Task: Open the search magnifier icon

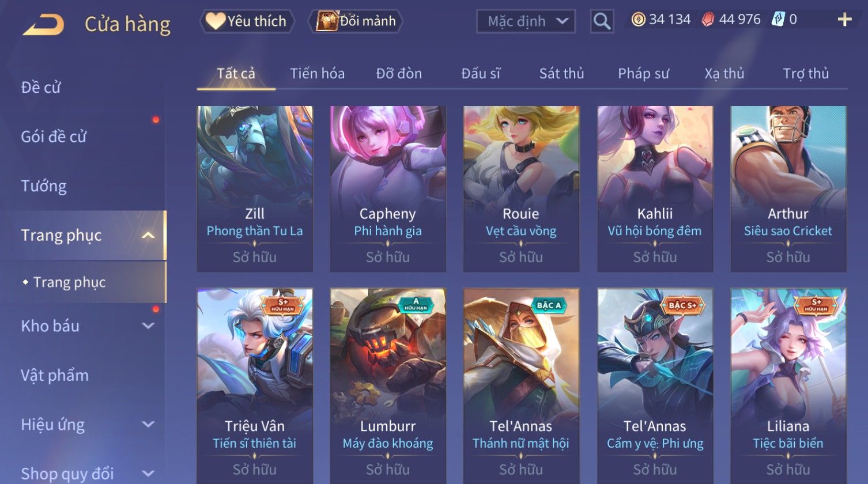Action: (602, 21)
